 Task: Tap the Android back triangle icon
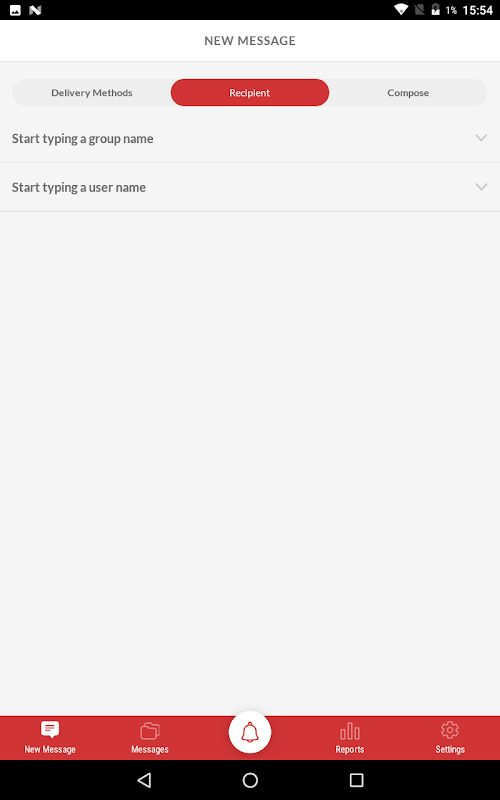pos(144,780)
